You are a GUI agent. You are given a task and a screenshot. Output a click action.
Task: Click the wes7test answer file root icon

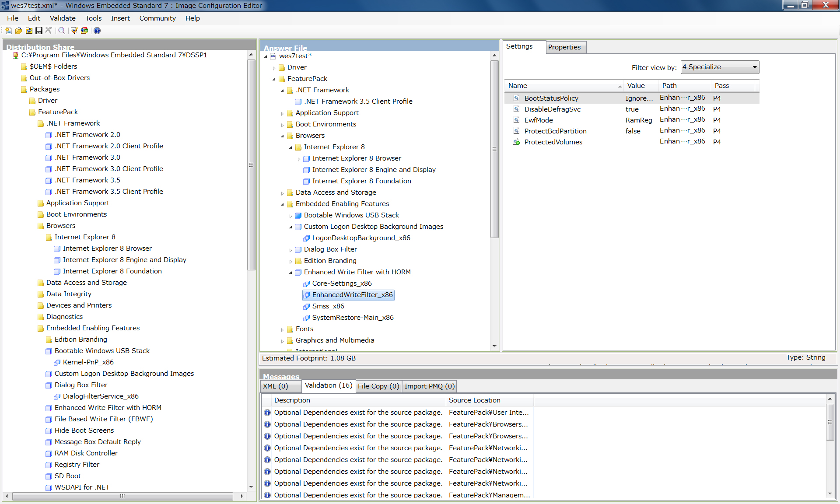(273, 56)
